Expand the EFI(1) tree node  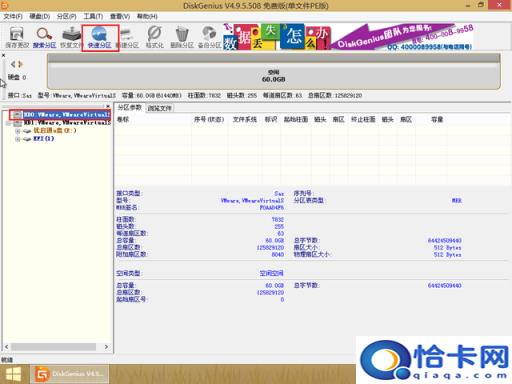[x=17, y=139]
